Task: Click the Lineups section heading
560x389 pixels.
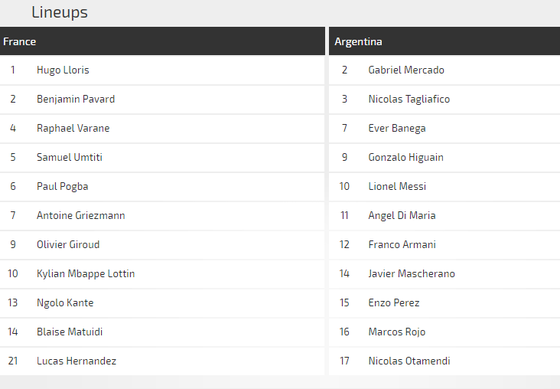Action: pyautogui.click(x=60, y=13)
